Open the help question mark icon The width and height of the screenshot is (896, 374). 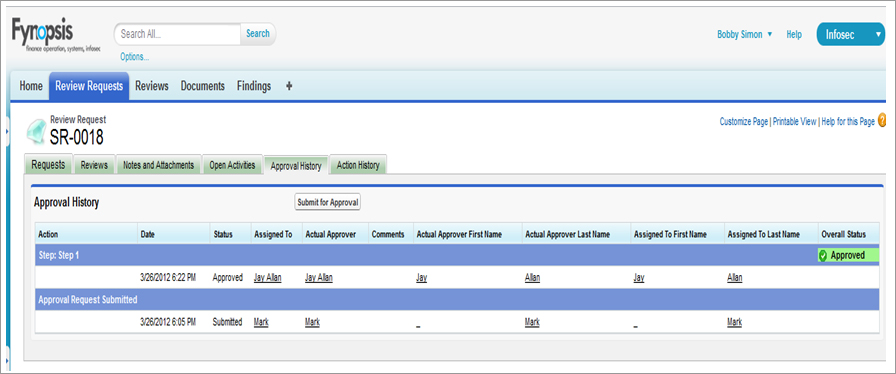[x=882, y=121]
